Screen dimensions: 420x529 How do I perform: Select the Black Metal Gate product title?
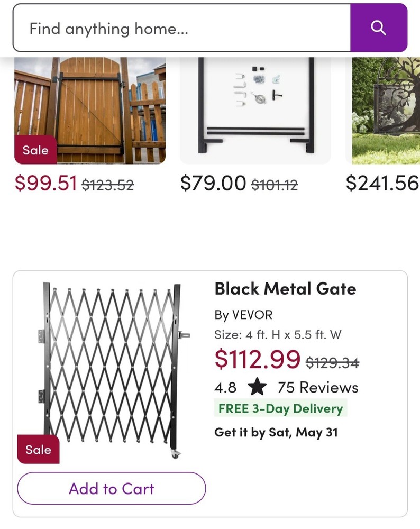pos(286,289)
